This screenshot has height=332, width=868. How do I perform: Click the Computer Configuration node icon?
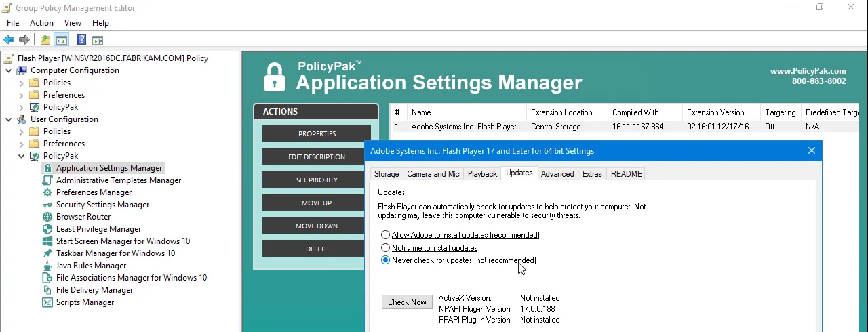tap(22, 70)
